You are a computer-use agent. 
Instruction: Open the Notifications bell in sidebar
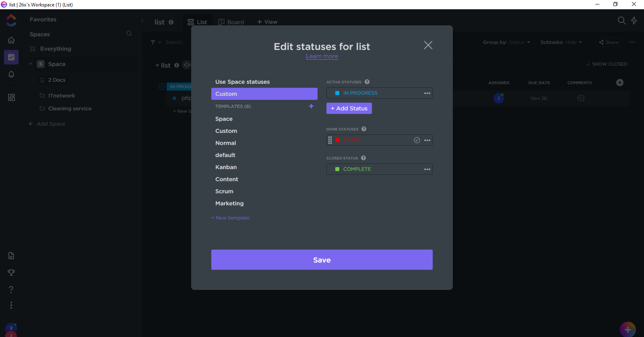tap(11, 74)
